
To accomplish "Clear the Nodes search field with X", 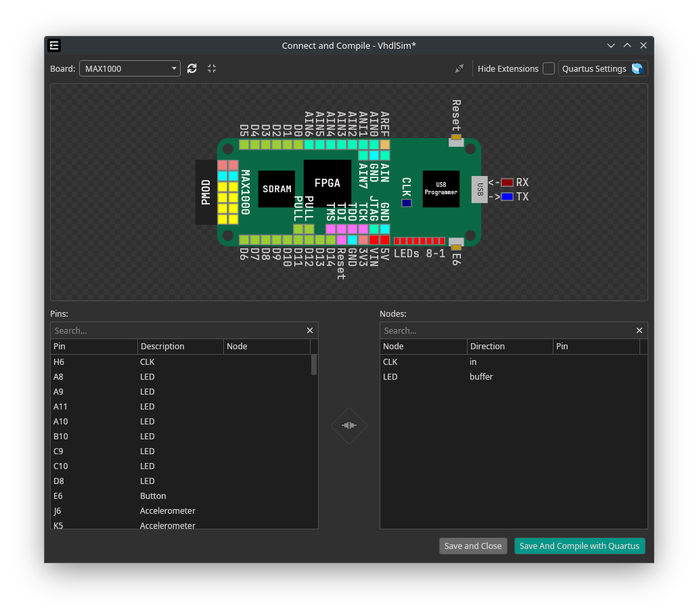I will (639, 330).
